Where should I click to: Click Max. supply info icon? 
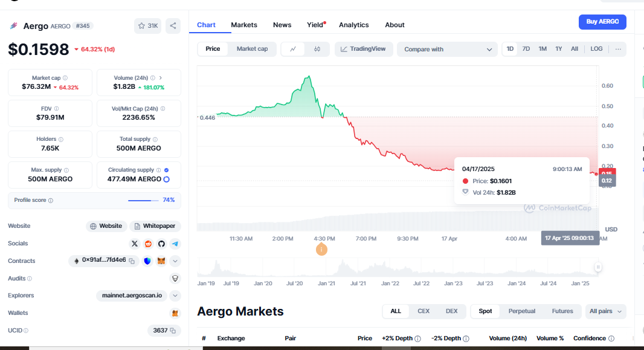click(66, 170)
